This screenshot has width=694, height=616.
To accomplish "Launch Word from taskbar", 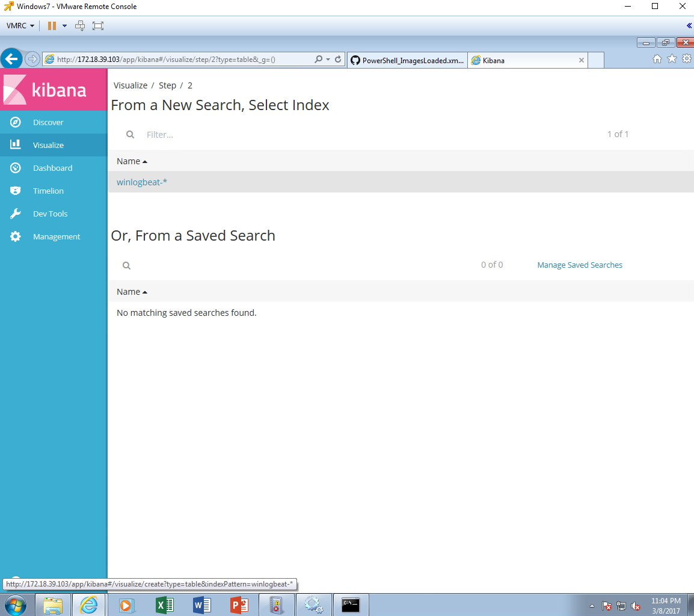I will tap(202, 605).
